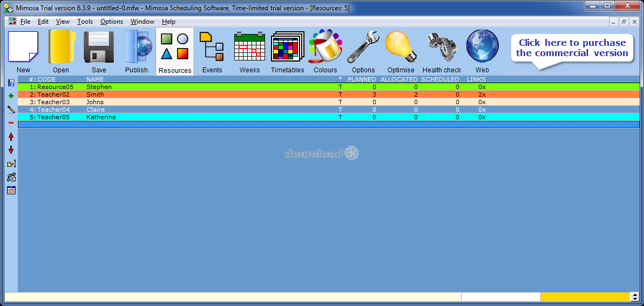Click the allocated value 2 for Smith

[416, 94]
